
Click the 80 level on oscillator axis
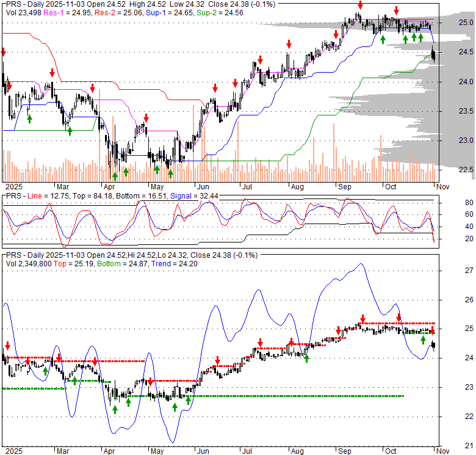[x=469, y=203]
